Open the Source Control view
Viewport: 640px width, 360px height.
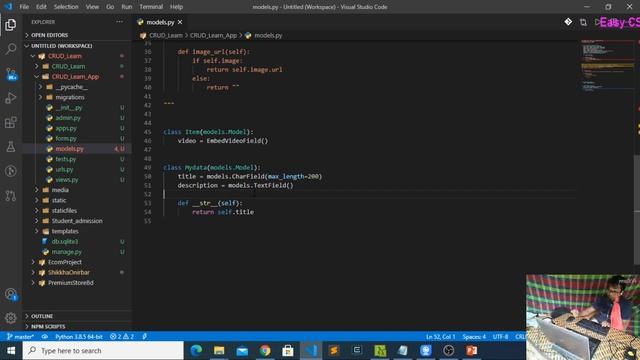coord(11,74)
